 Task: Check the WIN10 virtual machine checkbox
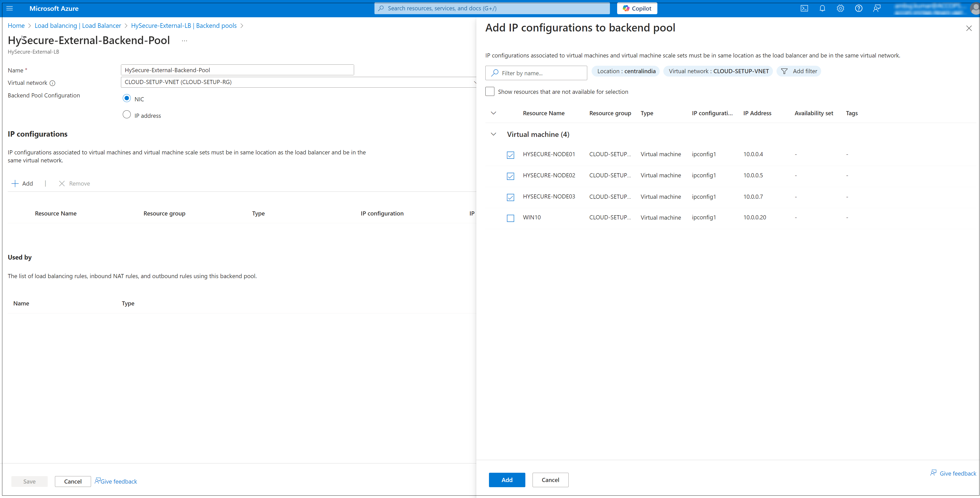[x=511, y=218]
